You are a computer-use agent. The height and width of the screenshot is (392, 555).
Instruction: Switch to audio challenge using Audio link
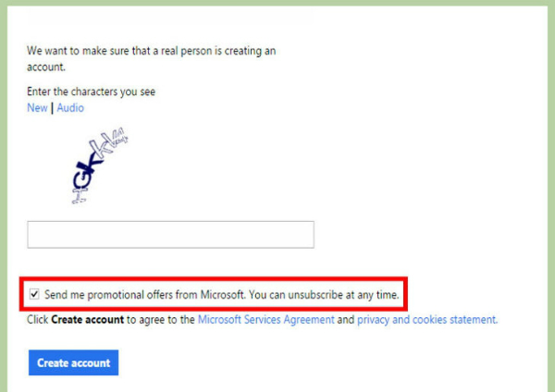pos(70,107)
